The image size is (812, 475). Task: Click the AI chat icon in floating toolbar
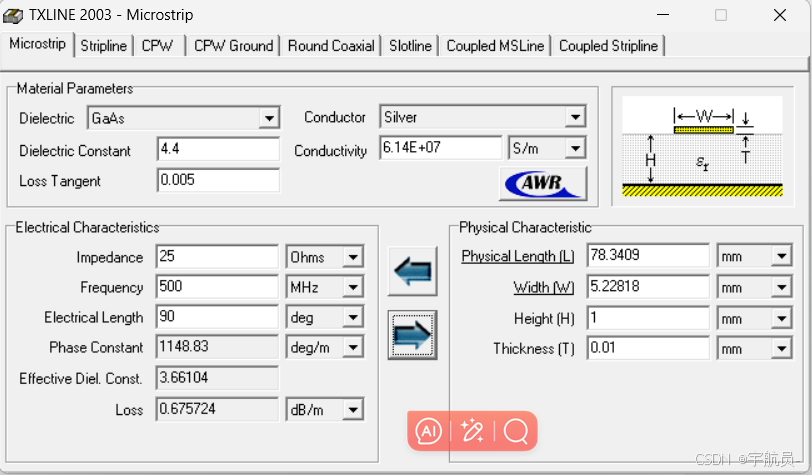pos(429,431)
